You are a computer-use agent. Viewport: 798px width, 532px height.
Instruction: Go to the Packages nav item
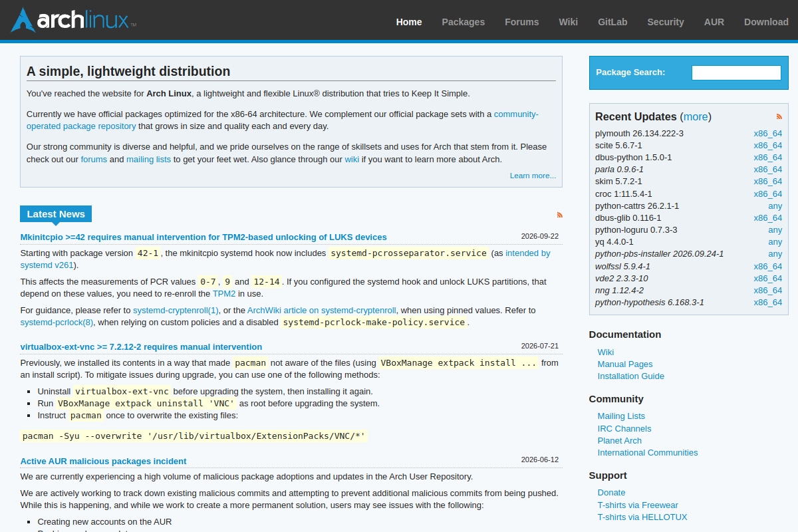point(464,22)
